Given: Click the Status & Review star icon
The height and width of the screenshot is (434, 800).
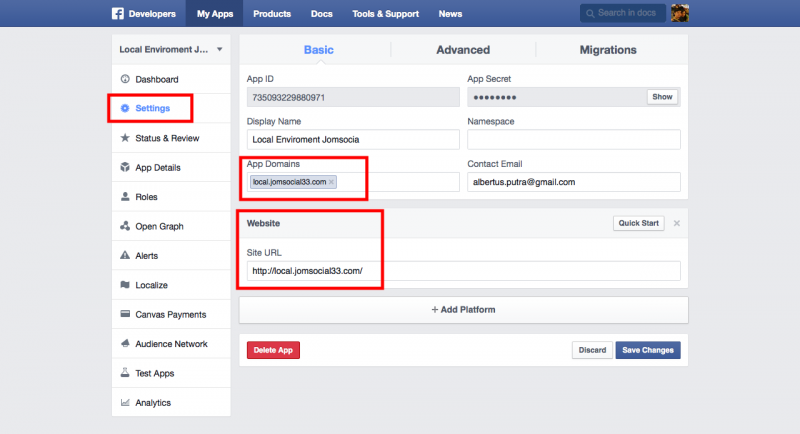Looking at the screenshot, I should (x=125, y=138).
